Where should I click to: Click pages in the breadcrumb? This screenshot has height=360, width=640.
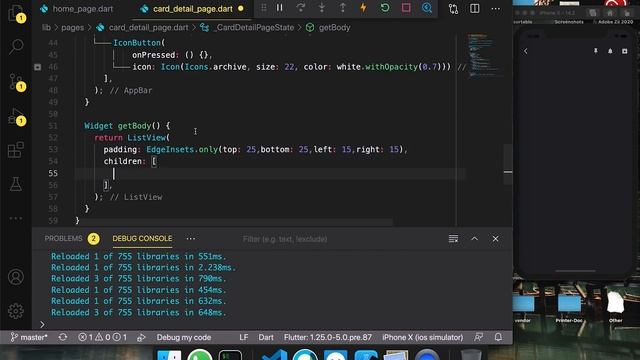point(72,27)
